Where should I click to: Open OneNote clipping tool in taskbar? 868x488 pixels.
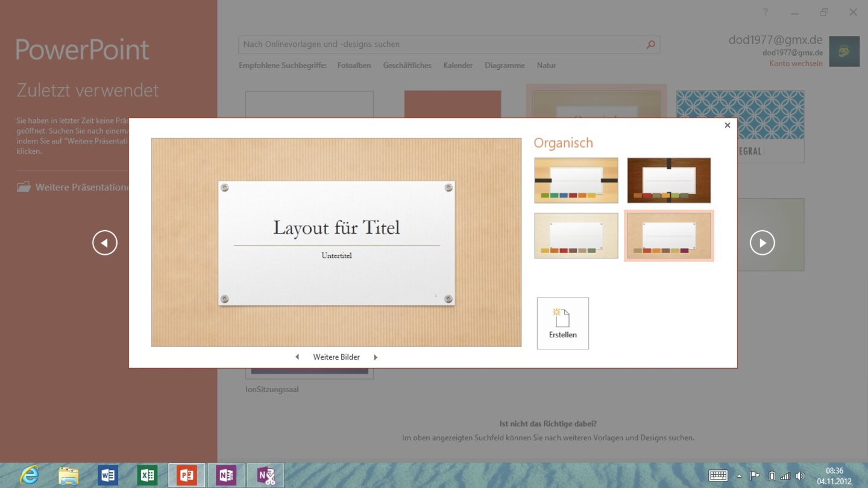(x=266, y=475)
